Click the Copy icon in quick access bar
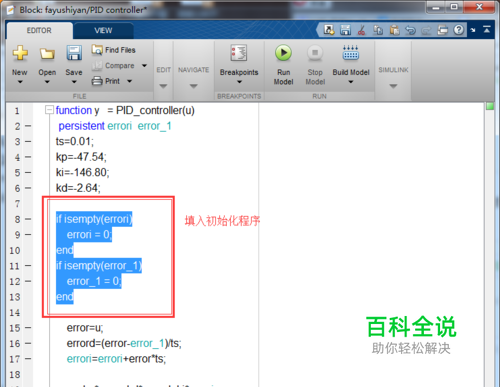The width and height of the screenshot is (500, 387). (378, 30)
